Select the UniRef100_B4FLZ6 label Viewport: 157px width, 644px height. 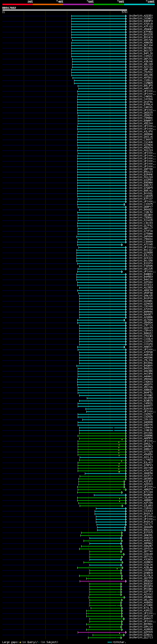pyautogui.click(x=141, y=54)
